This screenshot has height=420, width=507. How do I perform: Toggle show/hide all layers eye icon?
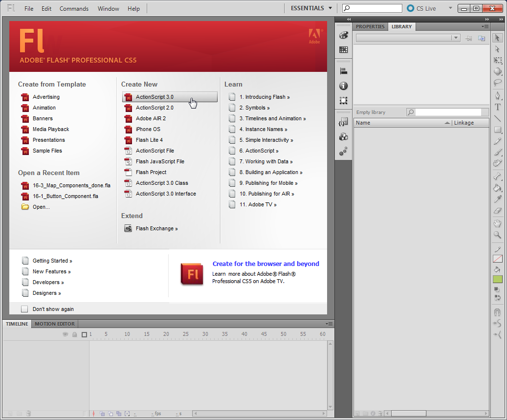coord(66,334)
